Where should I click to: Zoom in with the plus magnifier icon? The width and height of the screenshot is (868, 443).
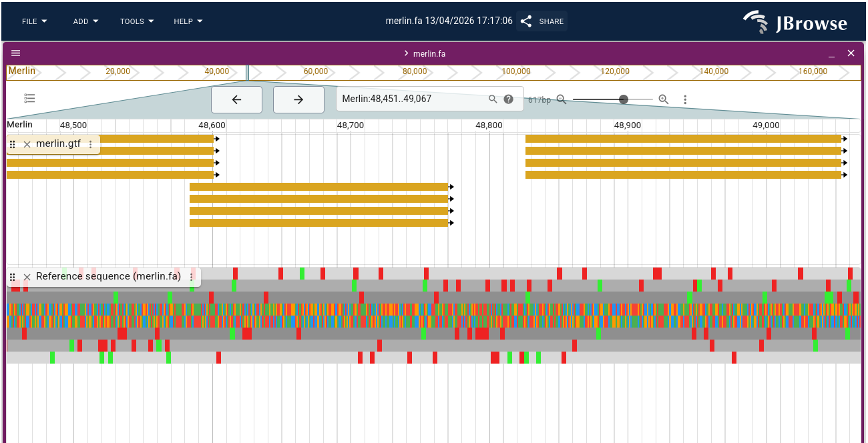pyautogui.click(x=663, y=99)
